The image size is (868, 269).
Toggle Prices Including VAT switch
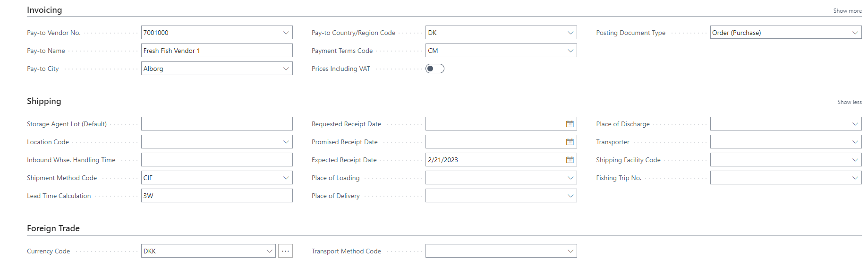coord(434,69)
